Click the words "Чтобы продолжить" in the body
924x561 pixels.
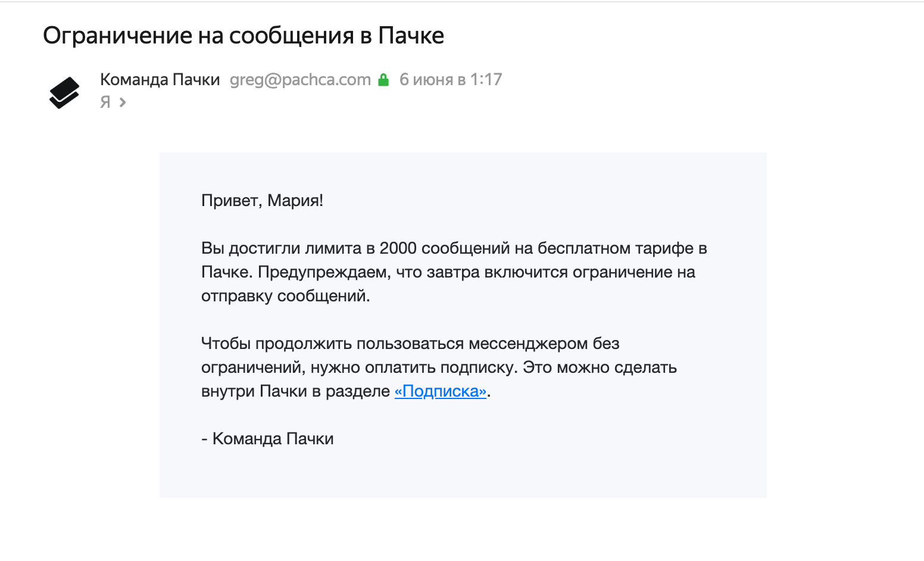276,344
